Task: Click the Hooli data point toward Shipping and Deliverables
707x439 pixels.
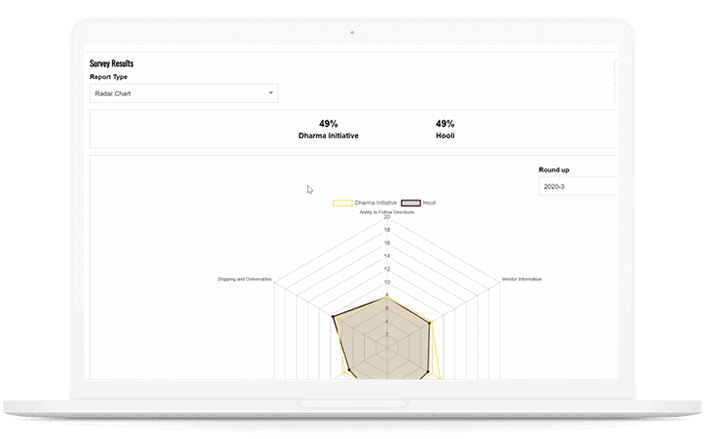Action: (x=333, y=317)
